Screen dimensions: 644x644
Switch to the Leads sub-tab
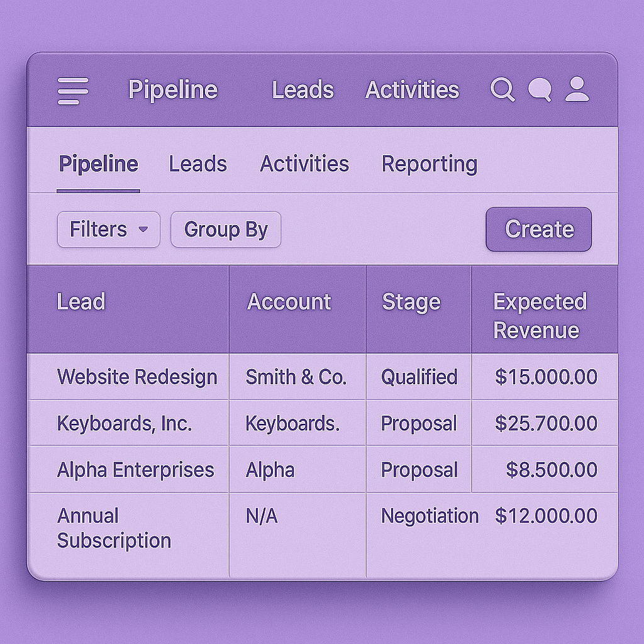pyautogui.click(x=198, y=164)
